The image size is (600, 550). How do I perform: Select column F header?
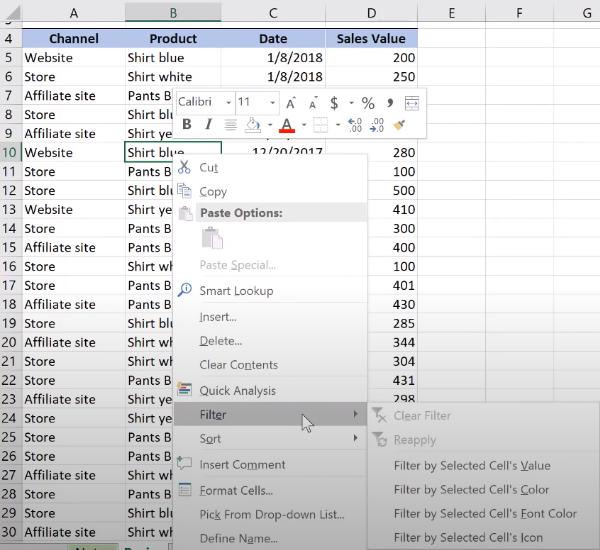click(x=519, y=13)
